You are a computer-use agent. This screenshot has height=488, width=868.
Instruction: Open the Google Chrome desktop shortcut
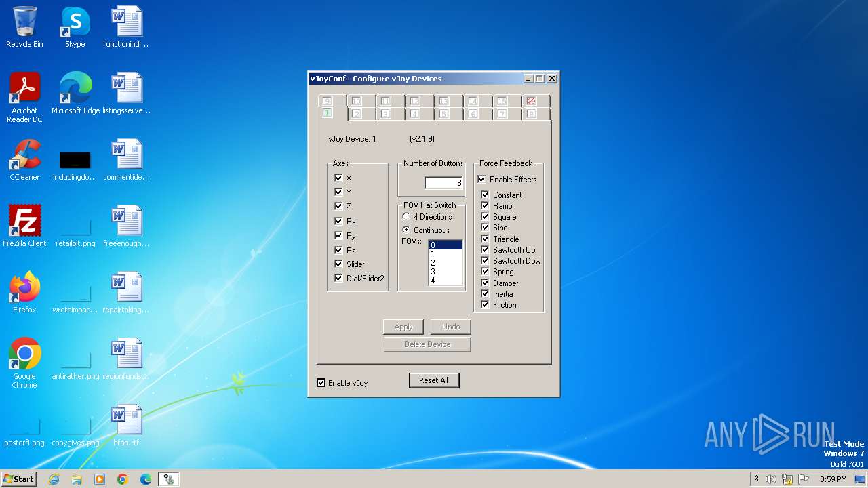pos(24,363)
